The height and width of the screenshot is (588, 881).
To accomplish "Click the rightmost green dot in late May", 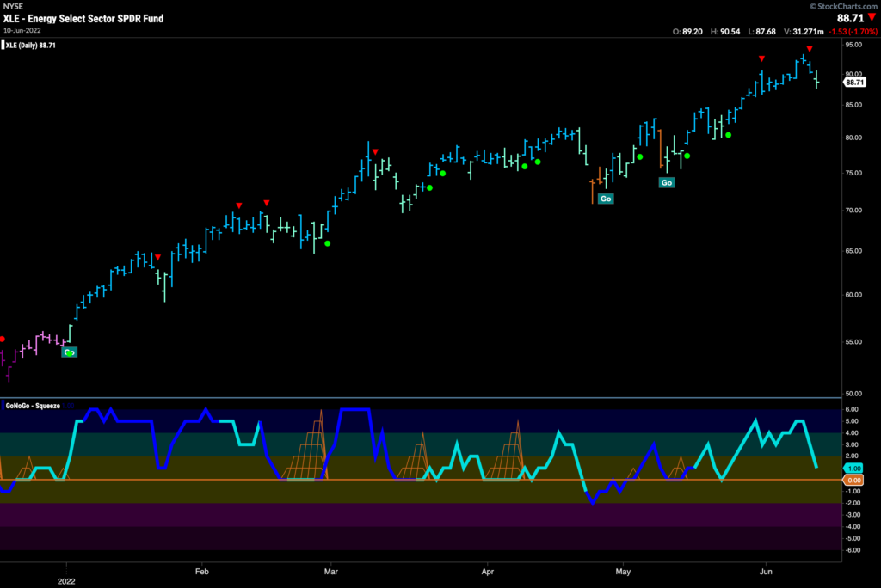I will click(x=728, y=135).
